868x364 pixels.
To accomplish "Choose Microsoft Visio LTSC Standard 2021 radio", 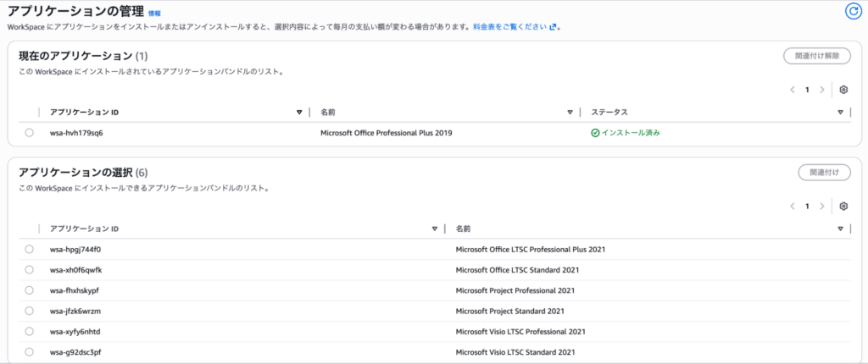I will point(30,351).
